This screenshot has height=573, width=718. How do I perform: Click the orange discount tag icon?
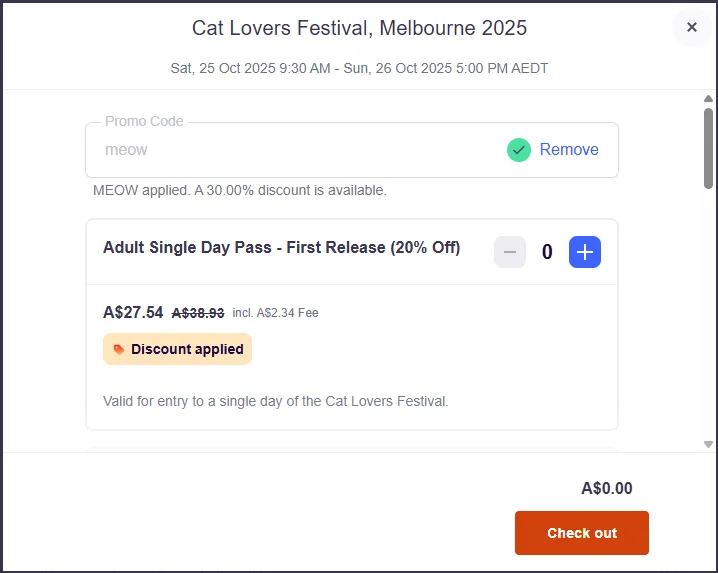119,349
